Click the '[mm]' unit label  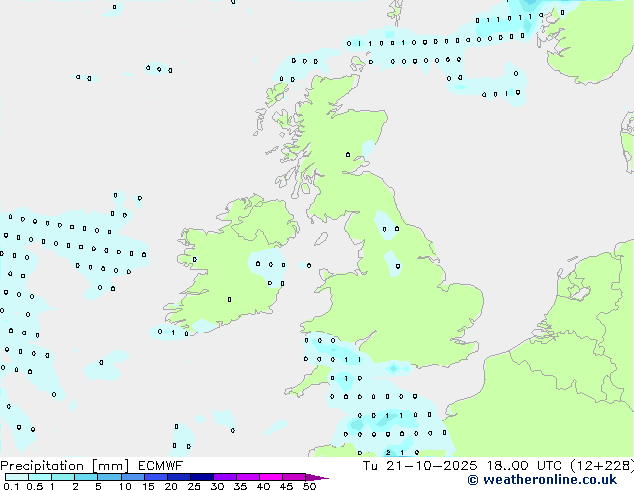coord(110,466)
